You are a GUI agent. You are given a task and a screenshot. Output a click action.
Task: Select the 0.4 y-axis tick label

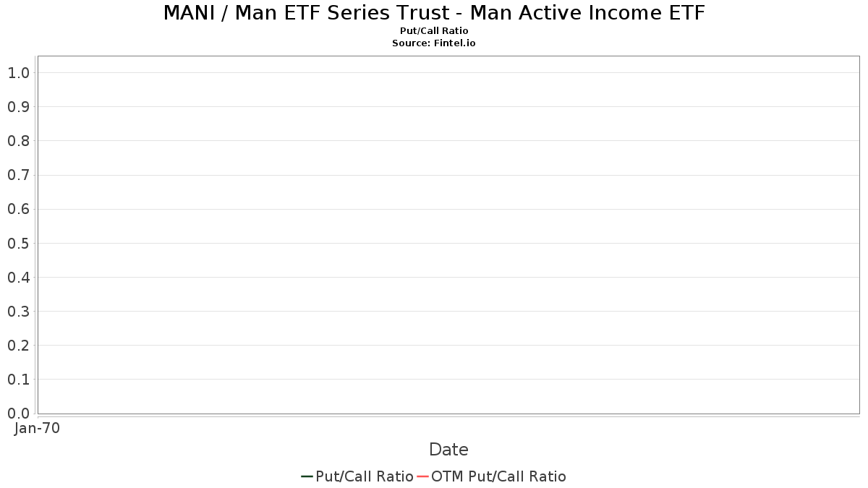click(x=18, y=278)
